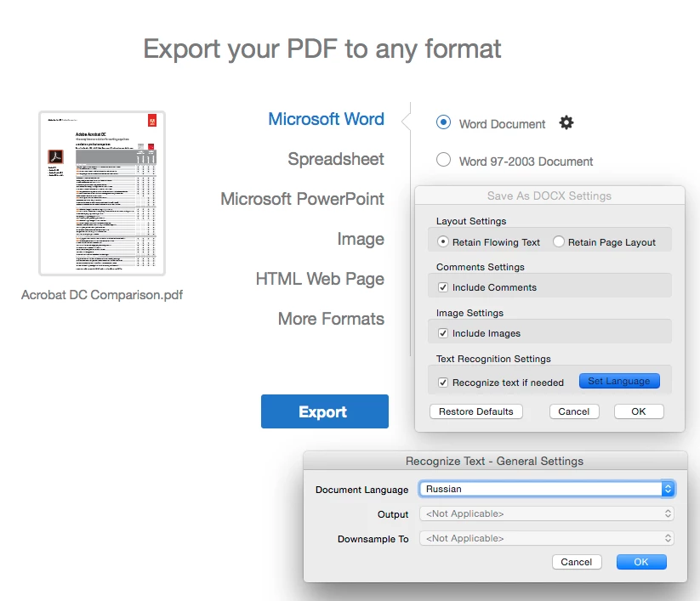Open Word Document settings gear icon

point(566,122)
